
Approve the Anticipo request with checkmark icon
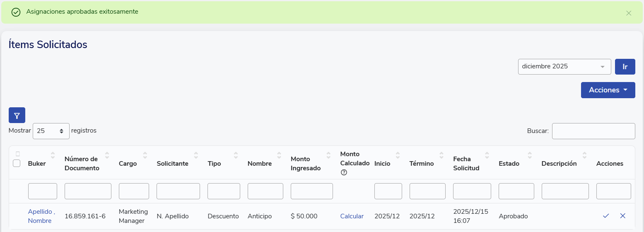tap(606, 216)
